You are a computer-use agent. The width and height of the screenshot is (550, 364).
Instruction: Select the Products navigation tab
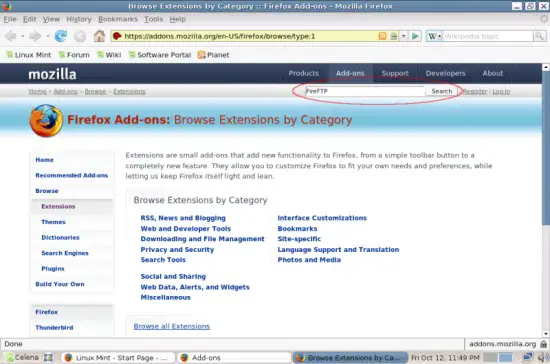[x=304, y=73]
